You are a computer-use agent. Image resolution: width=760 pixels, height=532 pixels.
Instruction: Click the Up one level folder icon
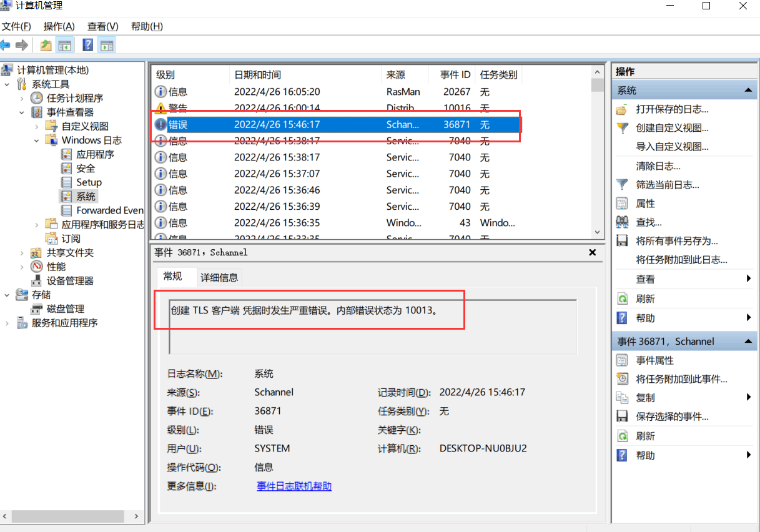[x=46, y=45]
